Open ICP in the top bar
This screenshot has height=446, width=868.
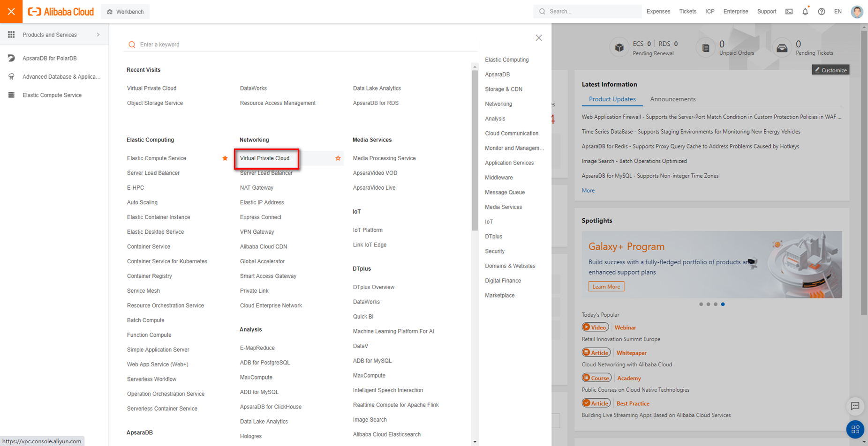coord(709,12)
